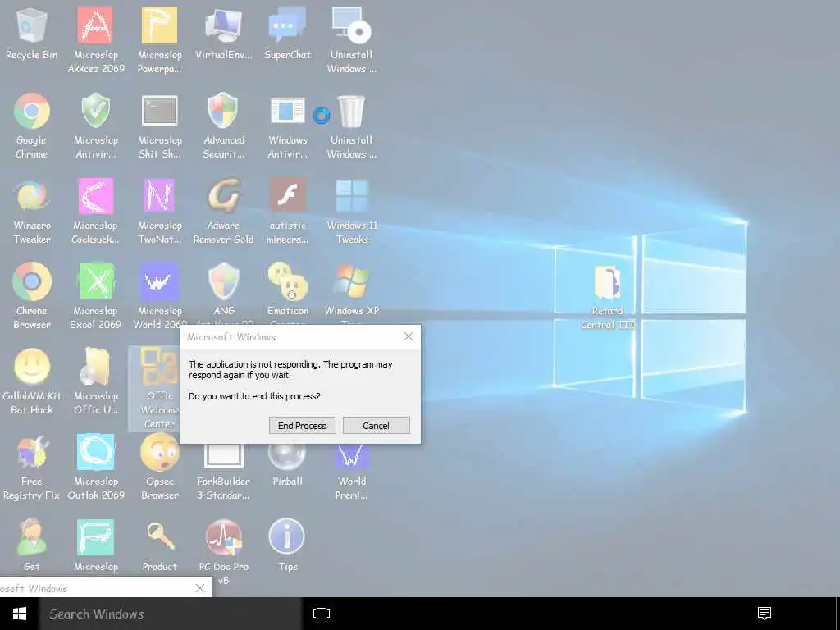Open Emoticon Creator desktop icon
The height and width of the screenshot is (630, 840).
pos(287,281)
